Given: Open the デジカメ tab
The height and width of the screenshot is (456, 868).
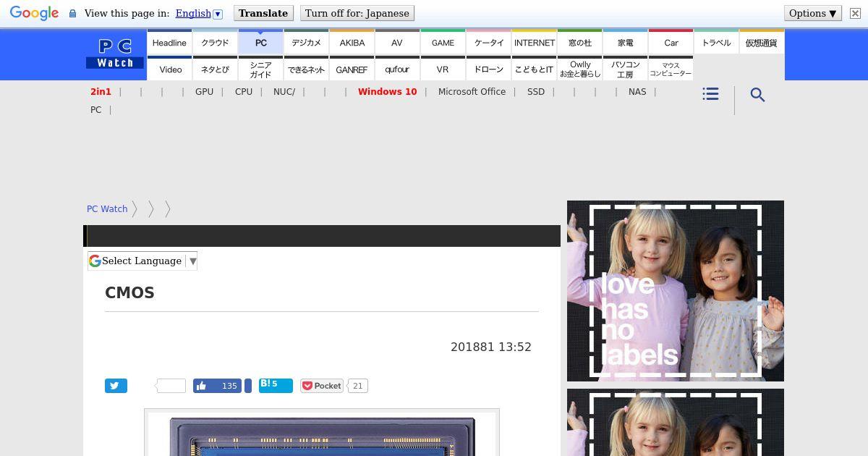Looking at the screenshot, I should [x=306, y=42].
